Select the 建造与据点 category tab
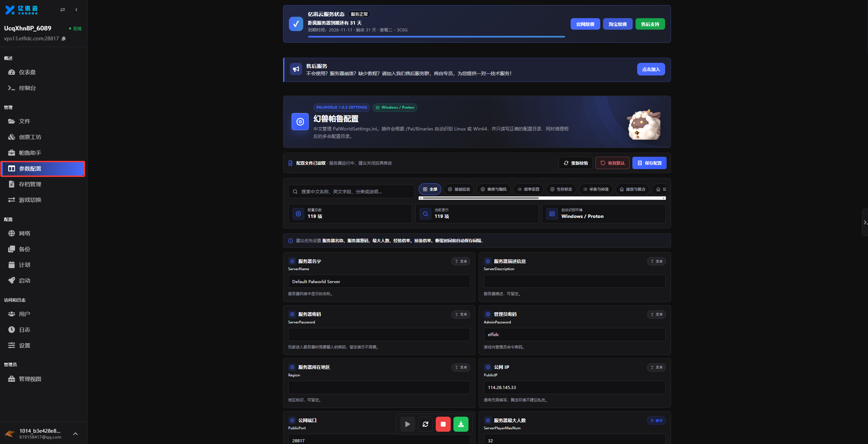The height and width of the screenshot is (444, 868). click(x=632, y=189)
